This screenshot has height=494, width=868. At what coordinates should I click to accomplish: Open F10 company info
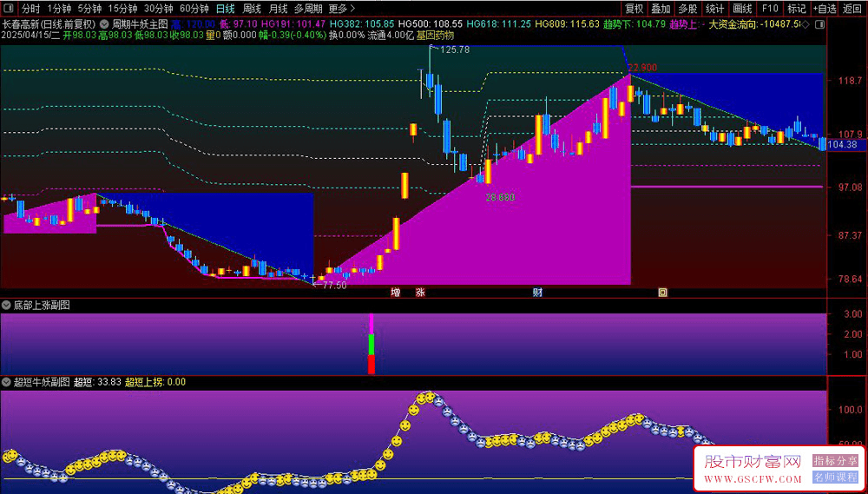(769, 9)
